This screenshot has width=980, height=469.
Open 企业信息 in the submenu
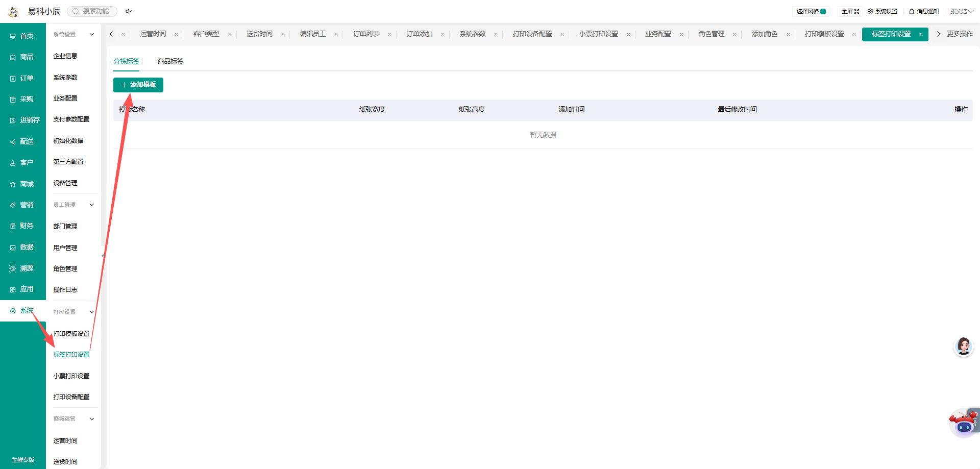(x=65, y=56)
